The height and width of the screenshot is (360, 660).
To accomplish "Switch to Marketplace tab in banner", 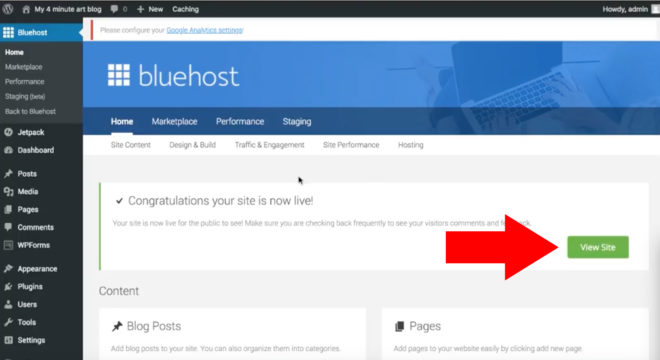I will pos(174,122).
